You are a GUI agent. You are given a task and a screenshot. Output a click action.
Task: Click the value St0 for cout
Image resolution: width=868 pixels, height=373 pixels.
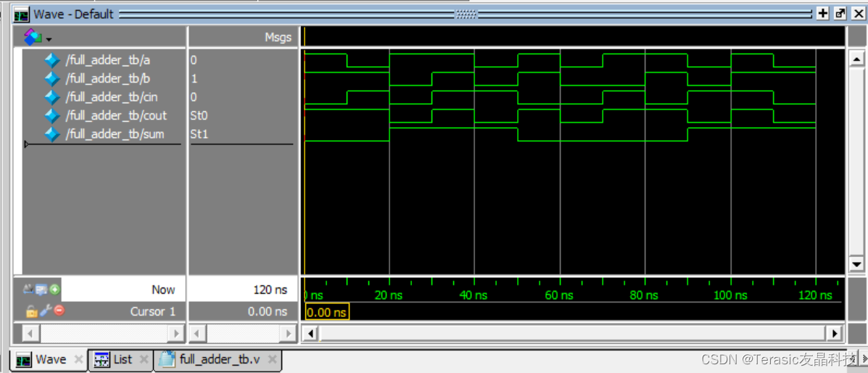click(x=199, y=116)
